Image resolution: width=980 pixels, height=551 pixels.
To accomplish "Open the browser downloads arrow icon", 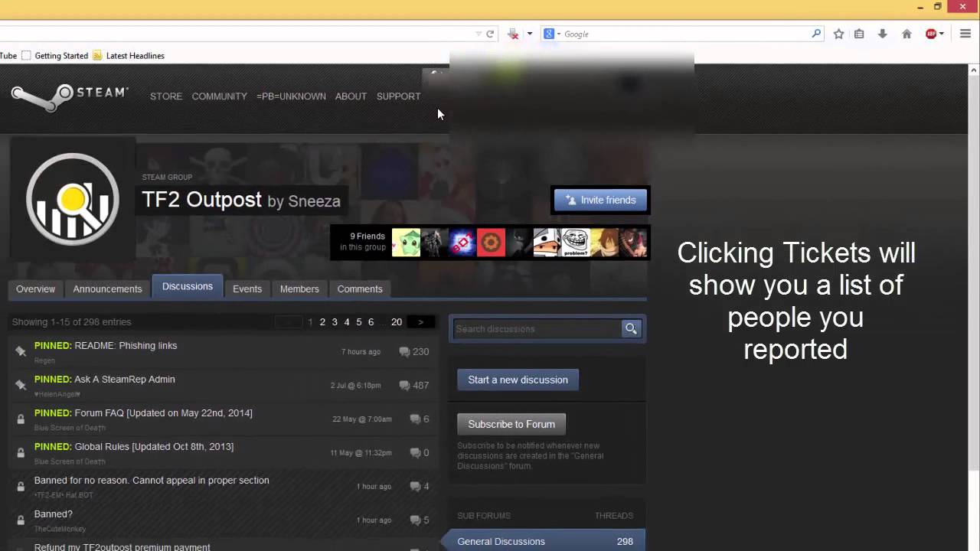I will point(882,34).
